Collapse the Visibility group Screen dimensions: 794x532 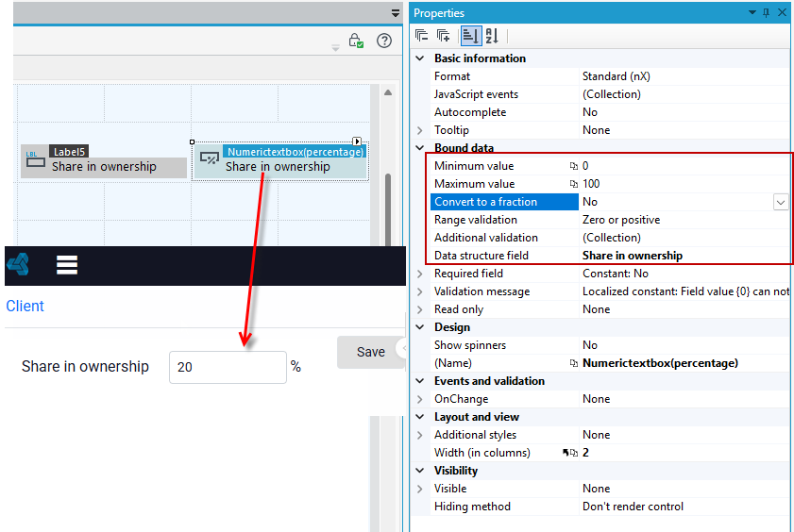click(420, 471)
